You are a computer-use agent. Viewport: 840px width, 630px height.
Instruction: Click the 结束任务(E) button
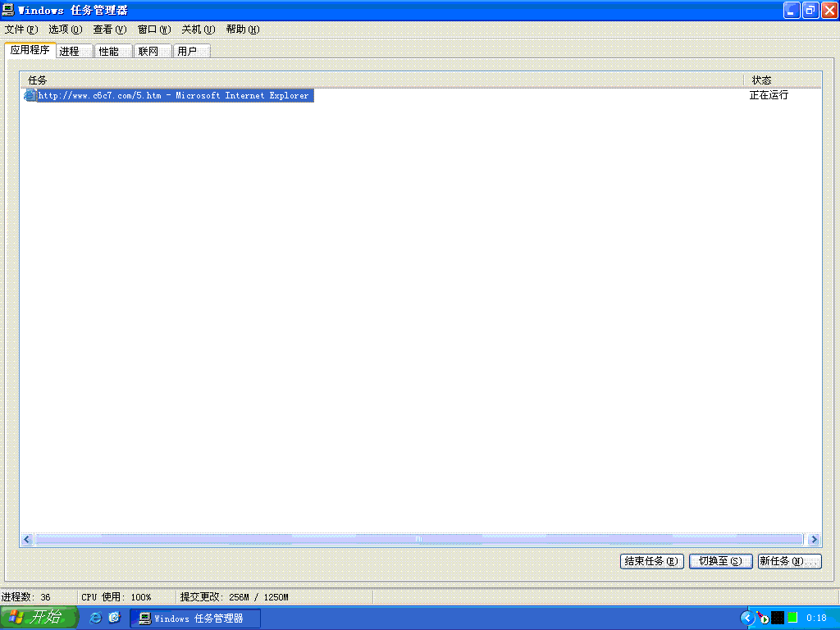[x=651, y=561]
